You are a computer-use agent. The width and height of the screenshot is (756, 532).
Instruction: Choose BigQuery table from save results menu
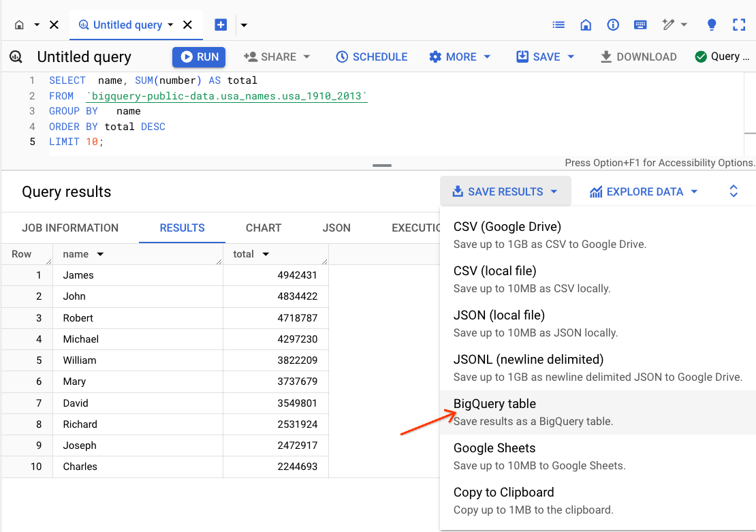click(x=494, y=403)
